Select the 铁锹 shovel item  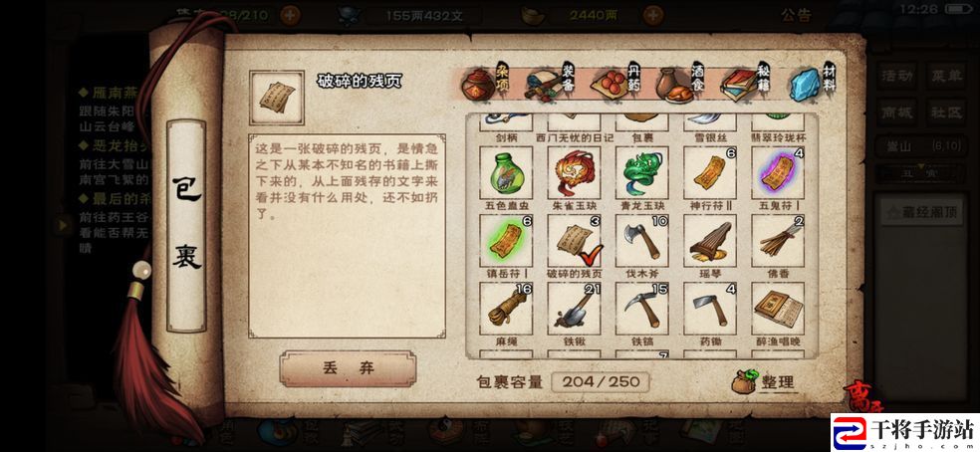(x=574, y=309)
